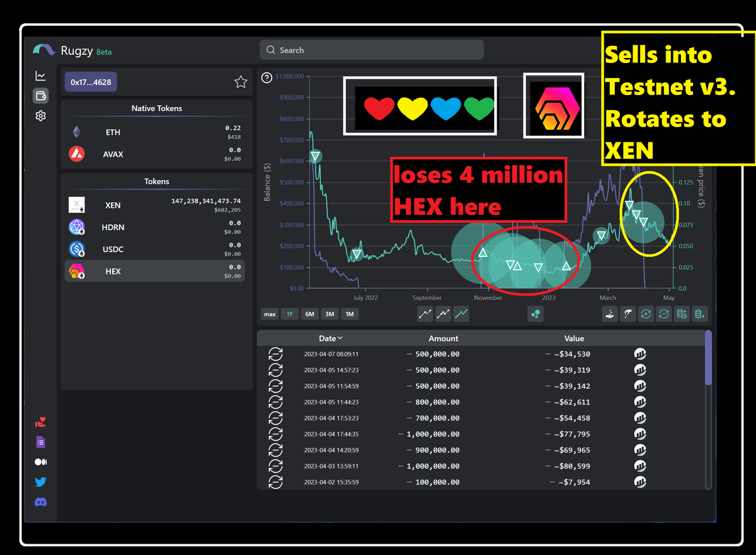Click the sell triangle marker near July 2022
The width and height of the screenshot is (756, 555).
[357, 255]
